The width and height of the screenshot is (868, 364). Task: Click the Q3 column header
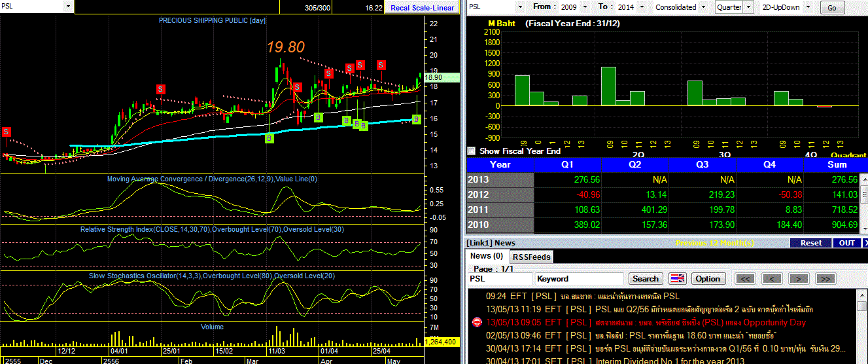point(702,165)
